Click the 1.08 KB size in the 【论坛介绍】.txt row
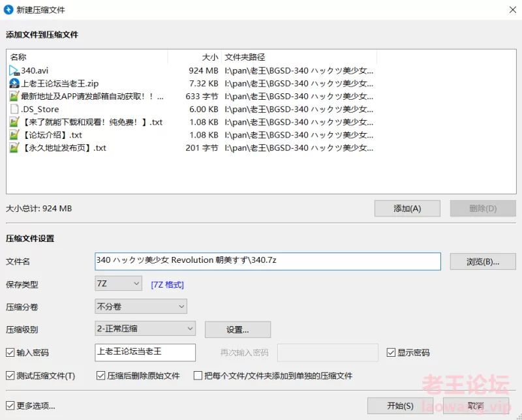 (204, 135)
